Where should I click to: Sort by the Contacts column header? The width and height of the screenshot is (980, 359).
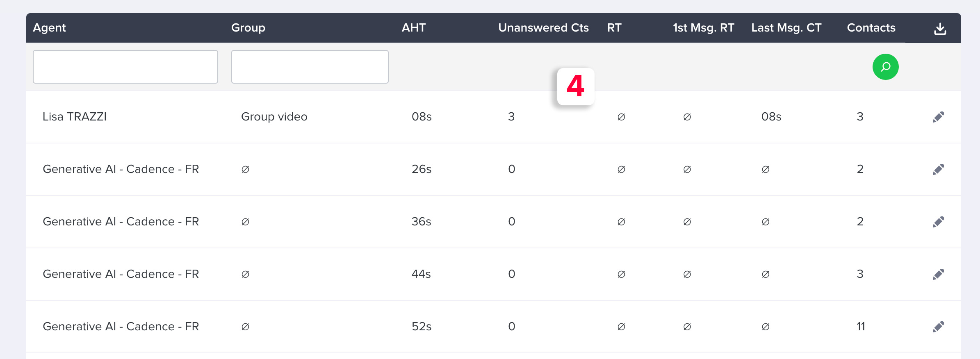pyautogui.click(x=871, y=27)
